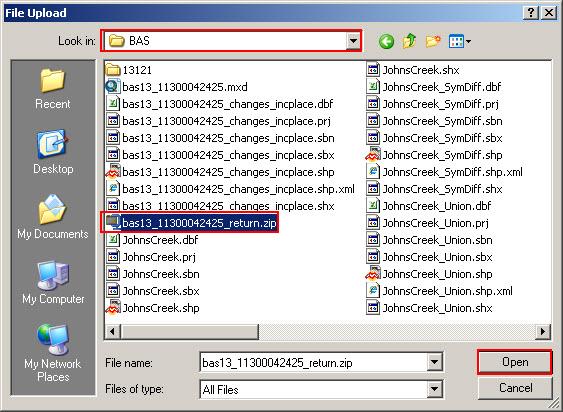The height and width of the screenshot is (412, 563).
Task: Click inside the File name input field
Action: coord(313,362)
